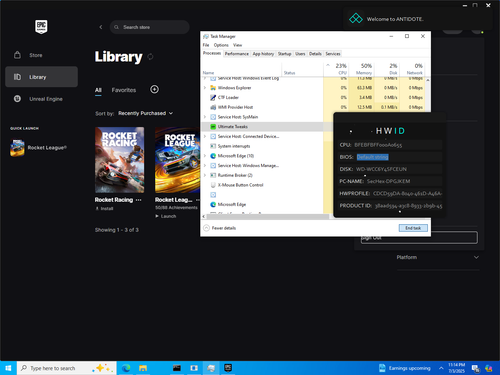Image resolution: width=500 pixels, height=375 pixels.
Task: Add a new collection with the plus icon
Action: [154, 89]
